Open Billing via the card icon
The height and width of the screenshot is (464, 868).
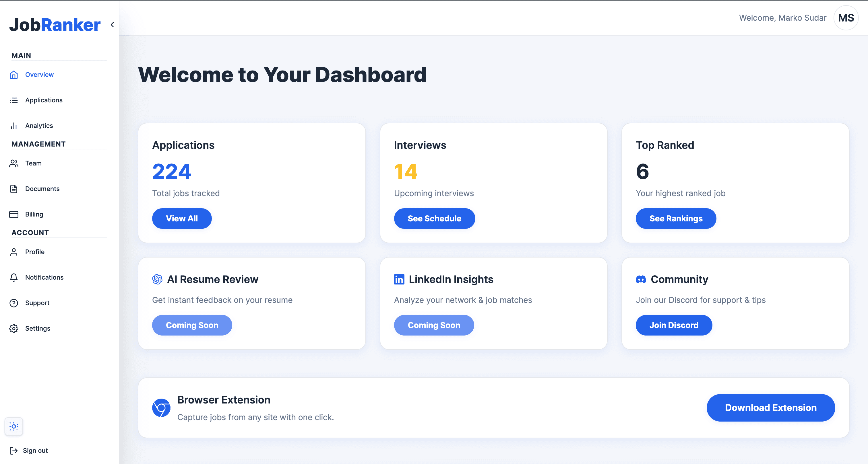click(13, 214)
